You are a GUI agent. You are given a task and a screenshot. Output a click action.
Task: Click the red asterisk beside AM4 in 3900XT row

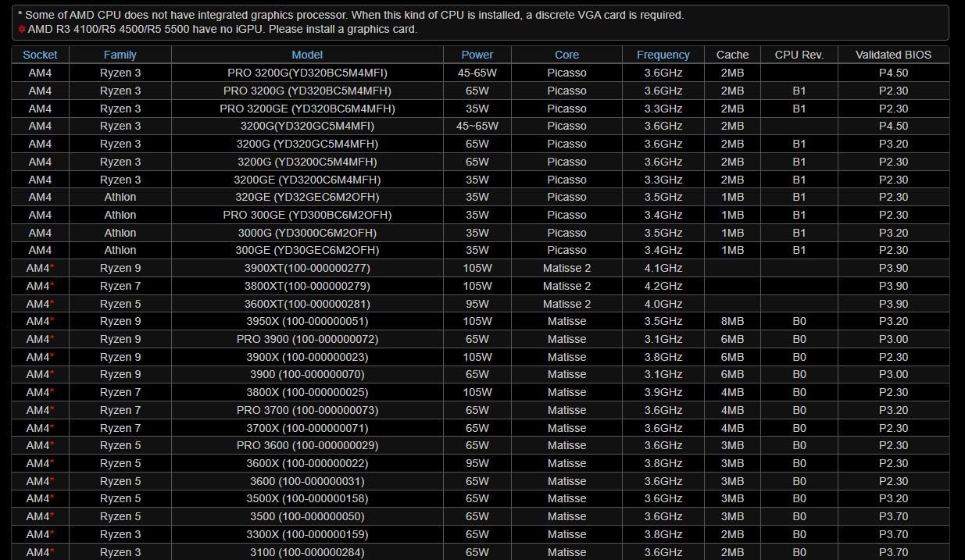pos(52,268)
